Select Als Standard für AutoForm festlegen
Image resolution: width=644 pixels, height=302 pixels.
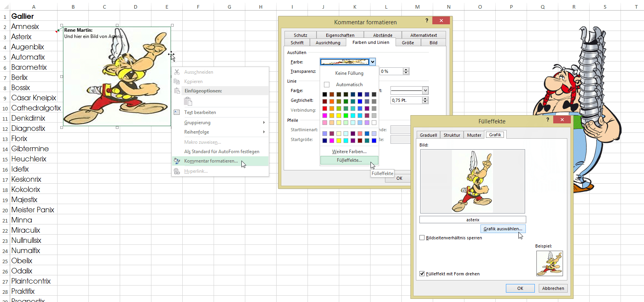click(x=220, y=152)
